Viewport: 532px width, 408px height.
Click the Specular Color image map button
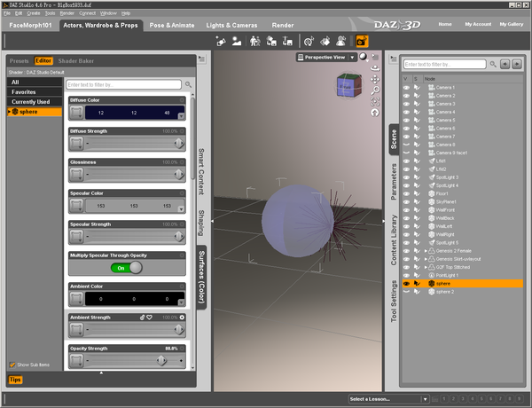coord(76,206)
